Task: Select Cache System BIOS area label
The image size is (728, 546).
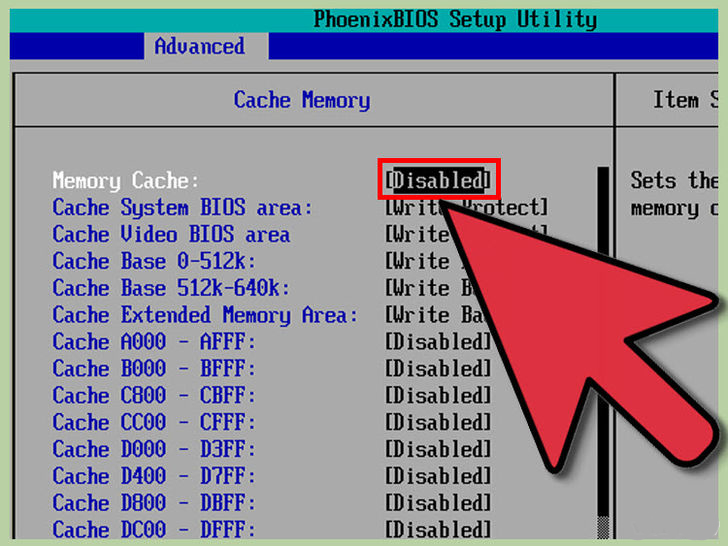Action: 182,208
